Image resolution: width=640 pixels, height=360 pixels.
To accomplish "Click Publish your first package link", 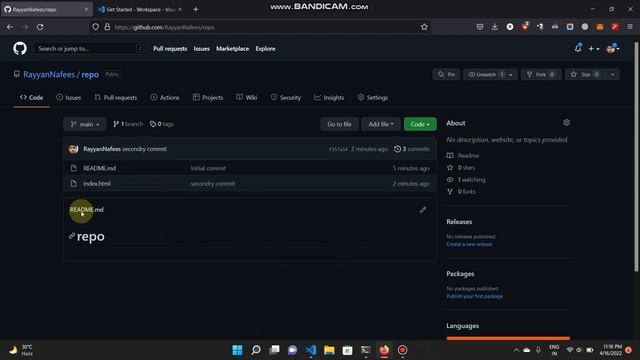I will (474, 296).
